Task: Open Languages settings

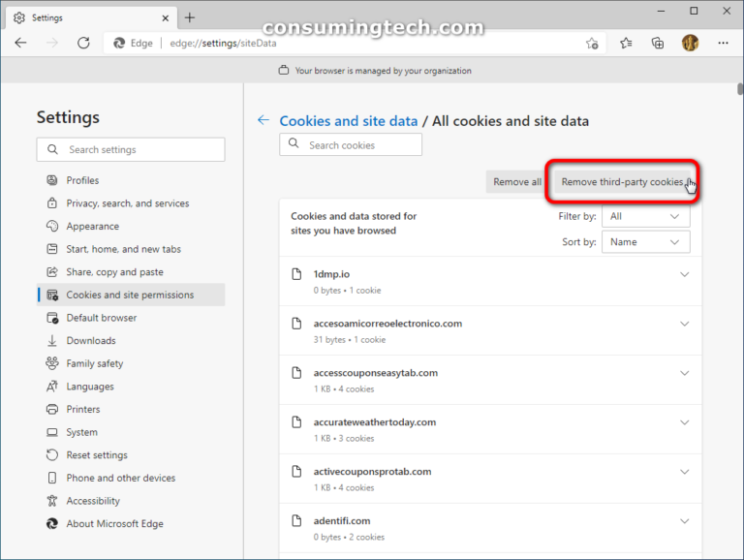Action: [x=131, y=387]
